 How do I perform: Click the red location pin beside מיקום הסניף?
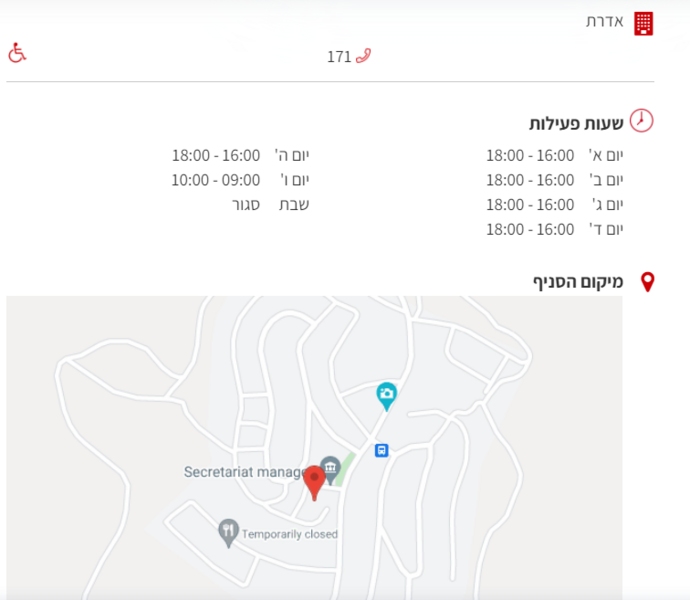pyautogui.click(x=647, y=282)
